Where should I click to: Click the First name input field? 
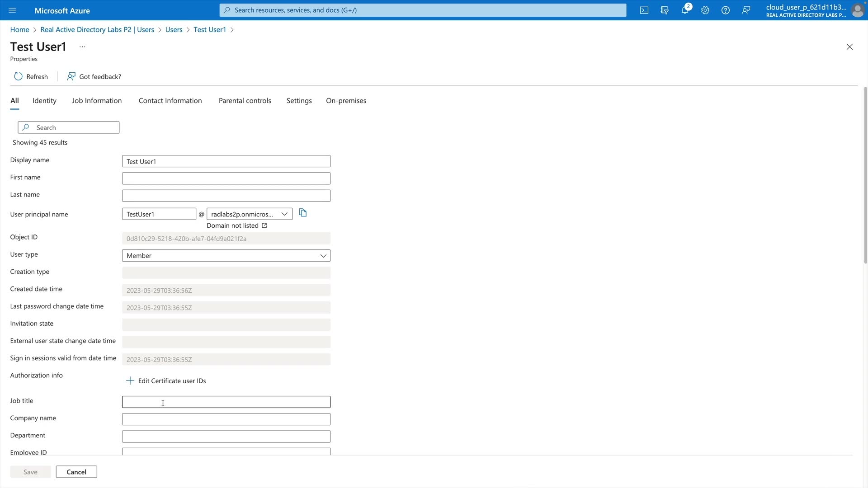[226, 178]
